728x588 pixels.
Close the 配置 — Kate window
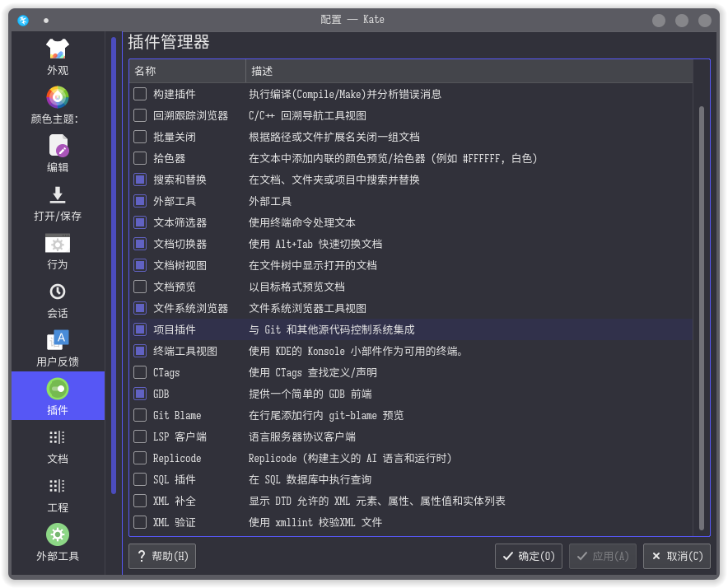pos(705,21)
